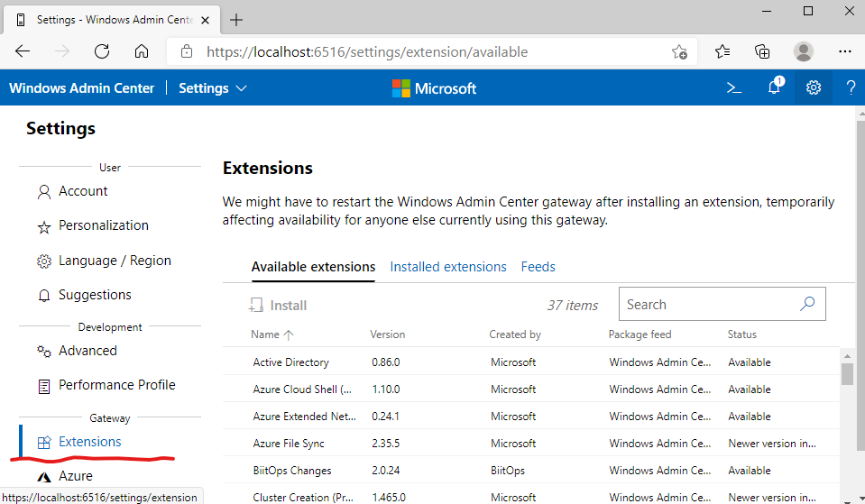Click the browser address bar URL

pos(367,51)
